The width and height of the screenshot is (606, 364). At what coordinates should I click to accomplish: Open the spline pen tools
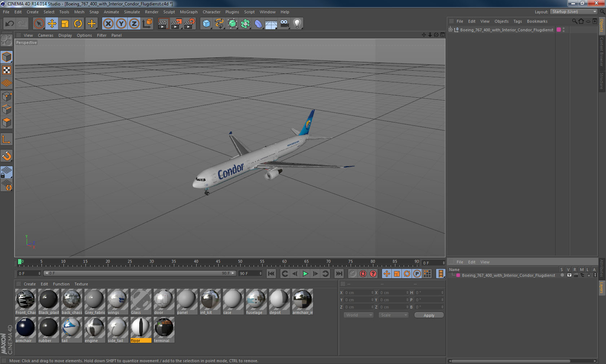tap(219, 24)
